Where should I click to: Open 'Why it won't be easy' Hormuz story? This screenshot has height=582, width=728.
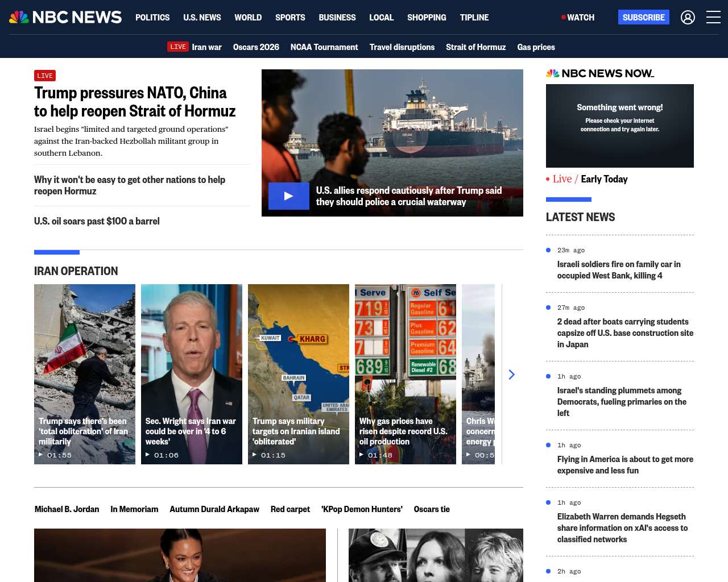pyautogui.click(x=130, y=185)
